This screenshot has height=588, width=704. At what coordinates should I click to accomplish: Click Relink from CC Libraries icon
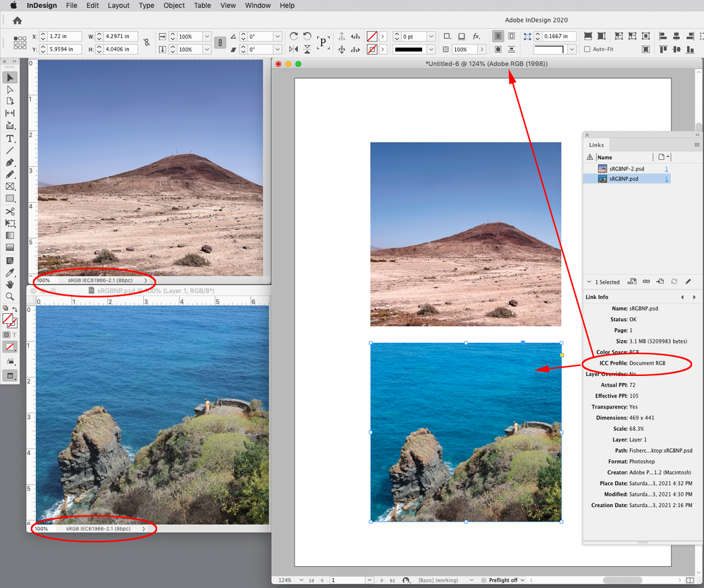631,282
